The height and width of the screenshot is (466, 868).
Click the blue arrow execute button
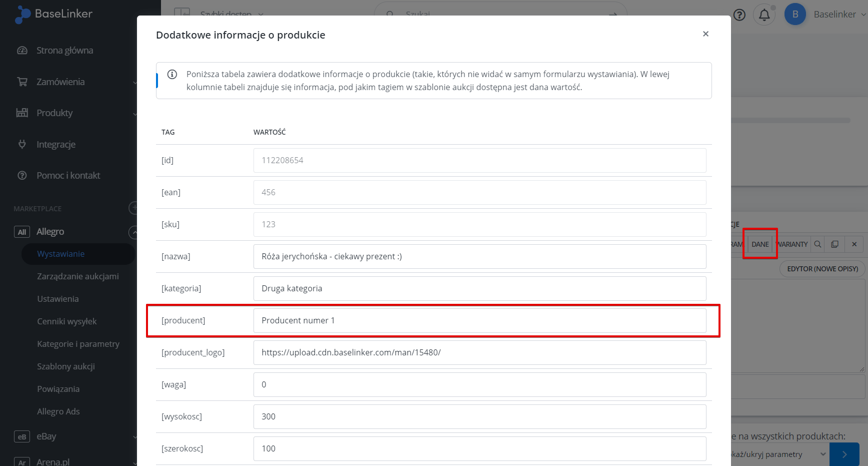[844, 454]
